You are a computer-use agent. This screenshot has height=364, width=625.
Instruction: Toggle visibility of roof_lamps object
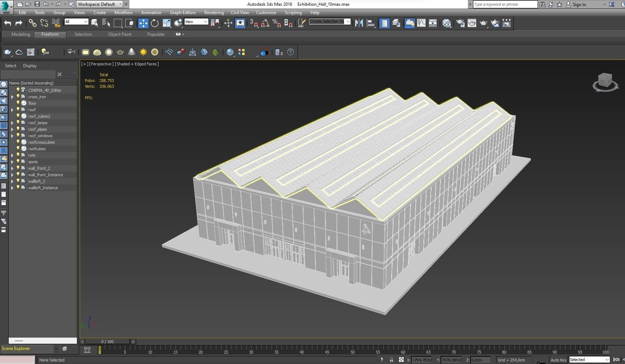click(18, 123)
